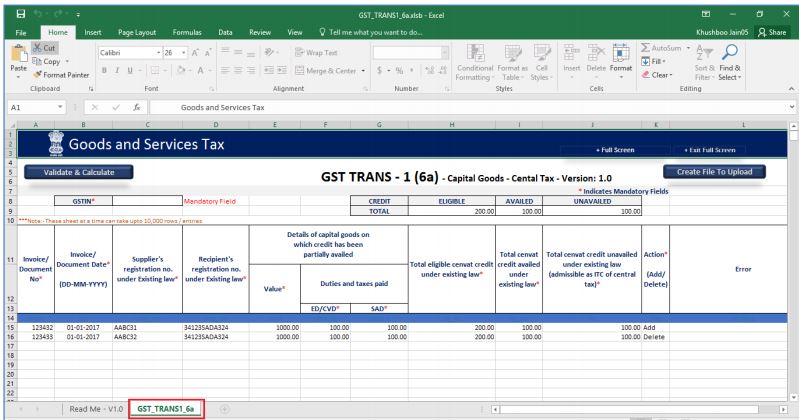Open the Page Layout ribbon tab
Screen dimensions: 799x420
click(x=140, y=31)
